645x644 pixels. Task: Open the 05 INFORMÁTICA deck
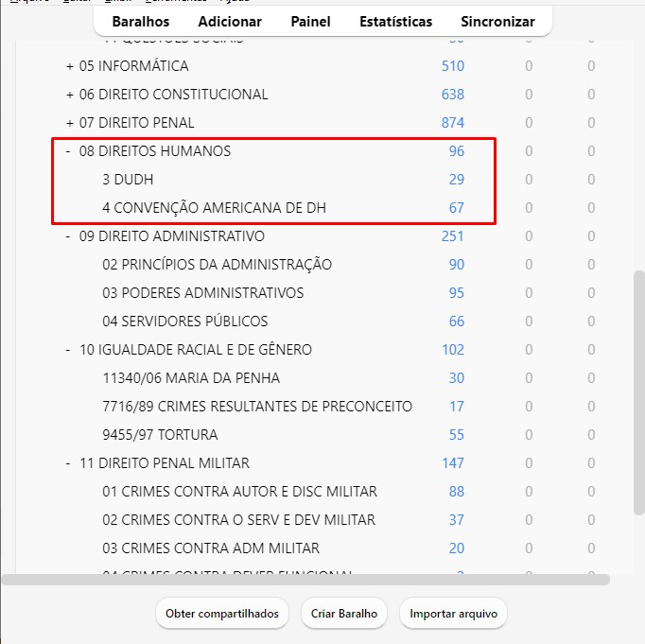pos(133,66)
